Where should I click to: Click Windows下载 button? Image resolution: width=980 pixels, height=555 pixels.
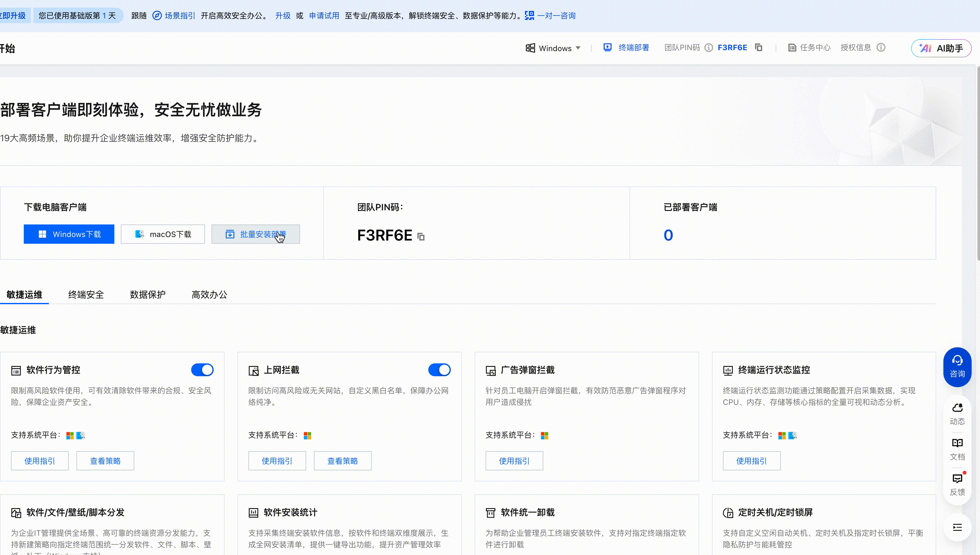pos(69,234)
